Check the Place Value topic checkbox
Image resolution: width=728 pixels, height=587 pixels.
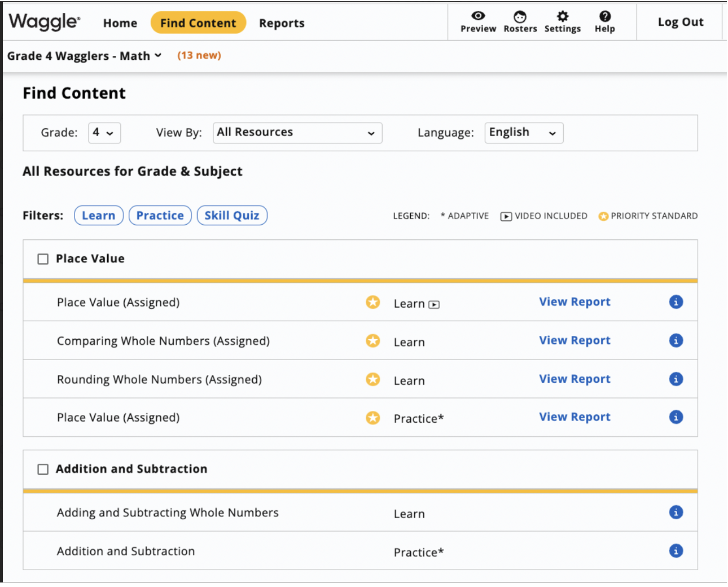point(43,259)
